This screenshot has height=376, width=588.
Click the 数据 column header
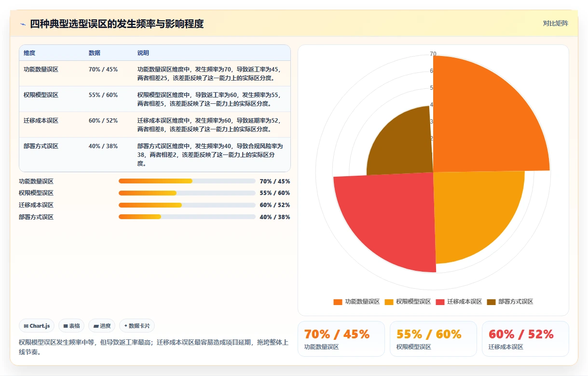95,53
